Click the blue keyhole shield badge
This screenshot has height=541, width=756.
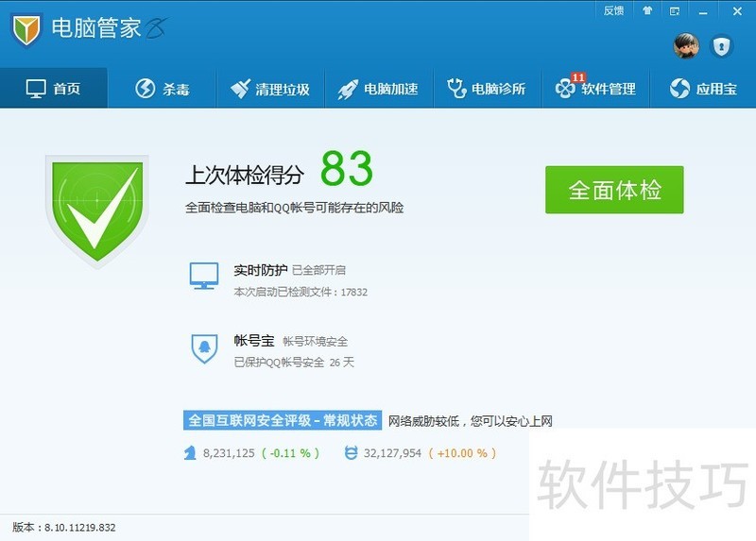click(x=721, y=46)
